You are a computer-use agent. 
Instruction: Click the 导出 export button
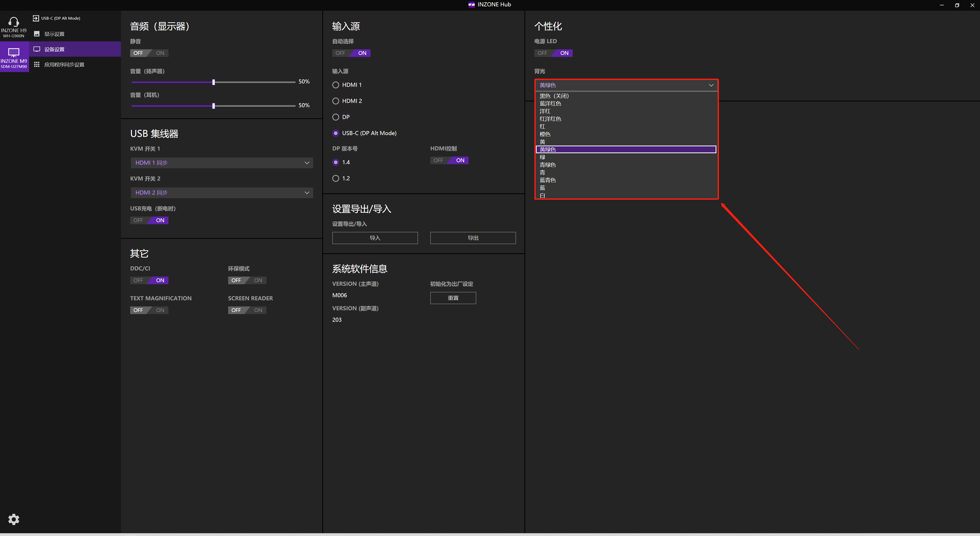pyautogui.click(x=473, y=238)
